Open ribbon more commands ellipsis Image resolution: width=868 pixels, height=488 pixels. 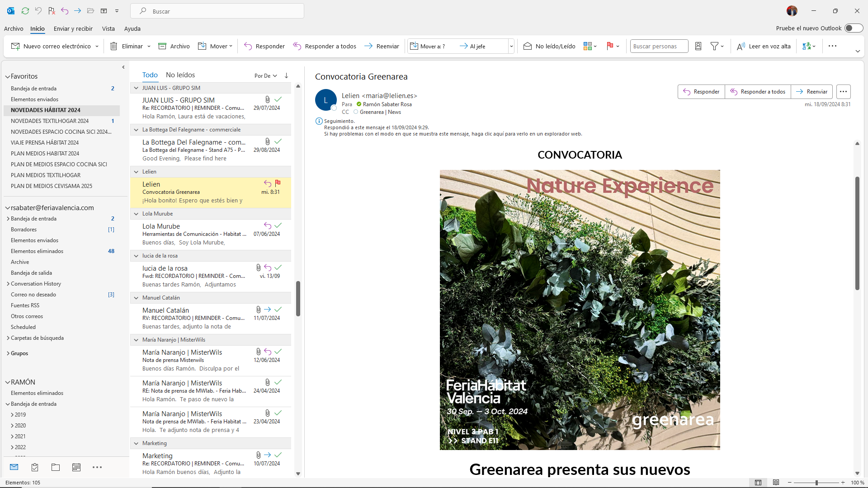pos(832,46)
